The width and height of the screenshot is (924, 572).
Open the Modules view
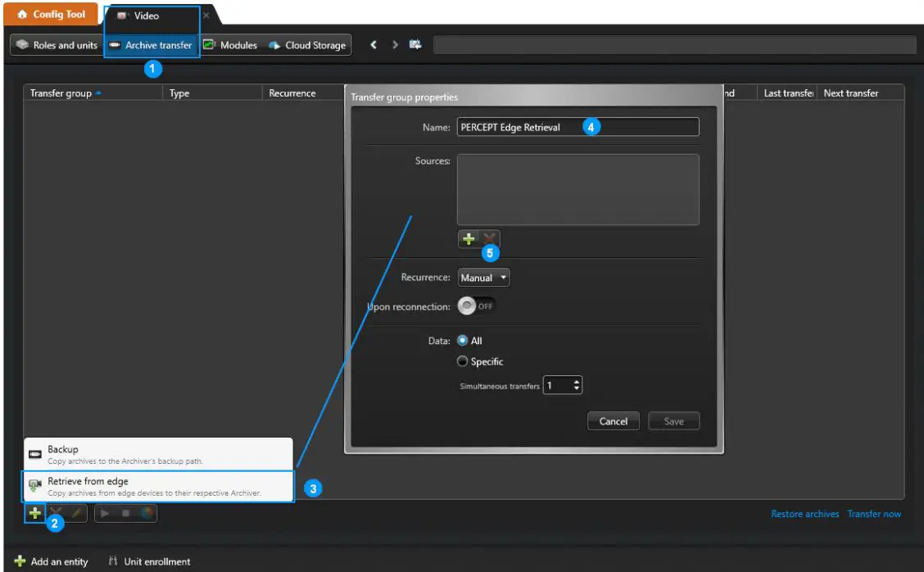[230, 45]
